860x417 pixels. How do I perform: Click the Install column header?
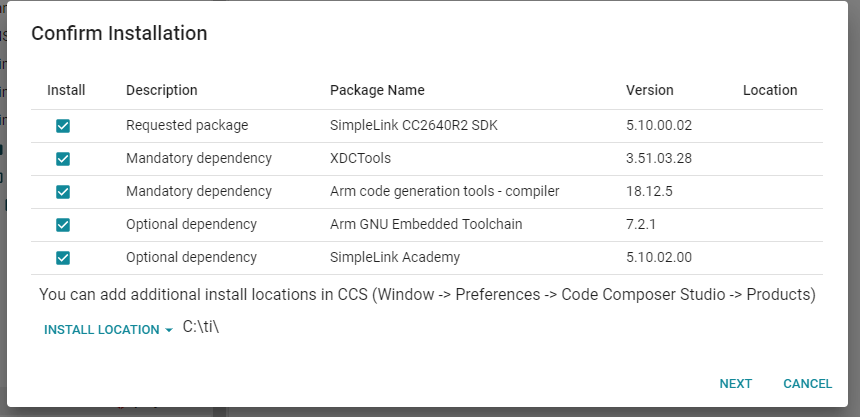[66, 90]
